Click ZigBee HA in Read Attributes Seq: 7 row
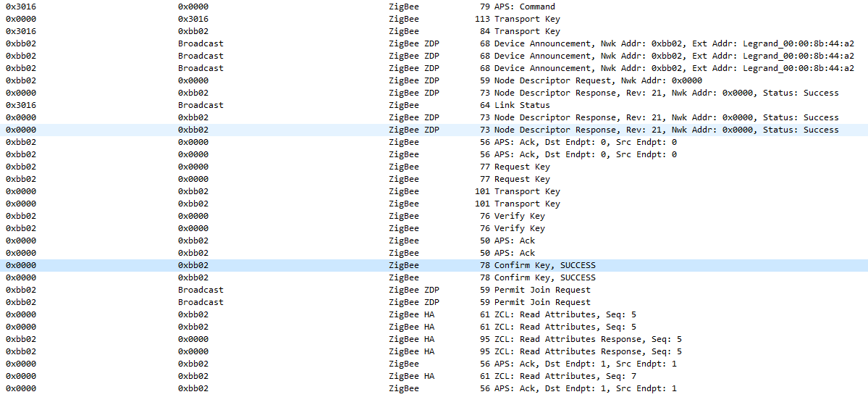The height and width of the screenshot is (397, 868). pos(411,376)
